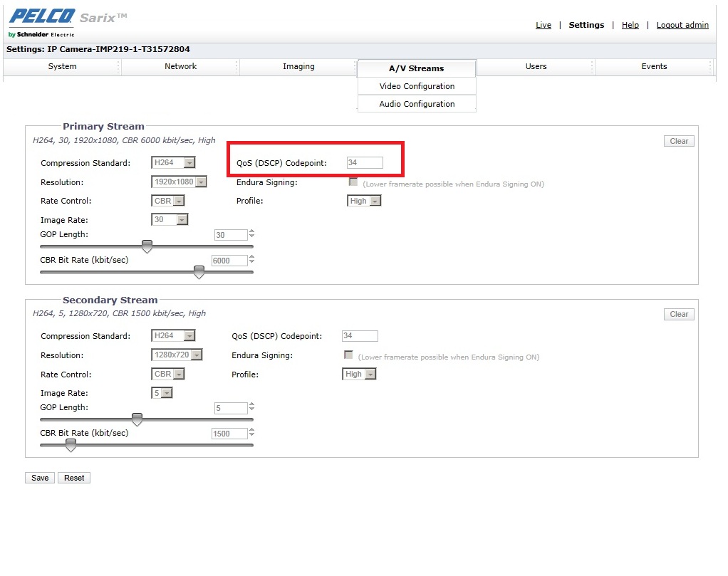The image size is (728, 576).
Task: Open the Live view link
Action: pyautogui.click(x=544, y=25)
